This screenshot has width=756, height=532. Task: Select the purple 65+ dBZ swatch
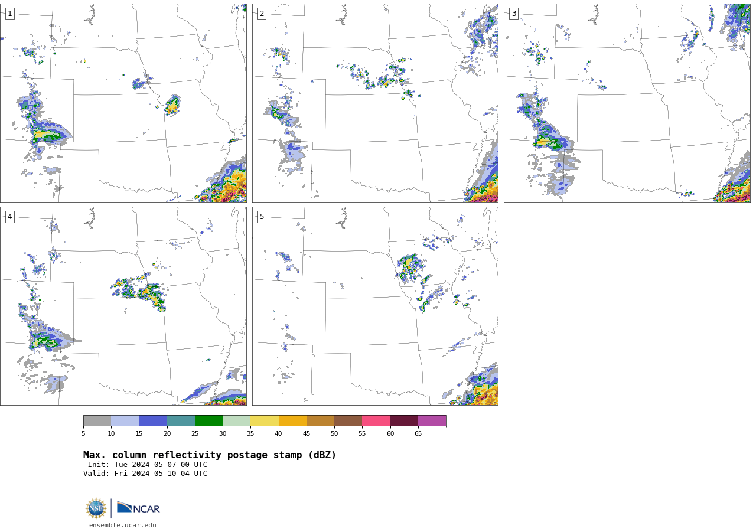click(x=432, y=421)
